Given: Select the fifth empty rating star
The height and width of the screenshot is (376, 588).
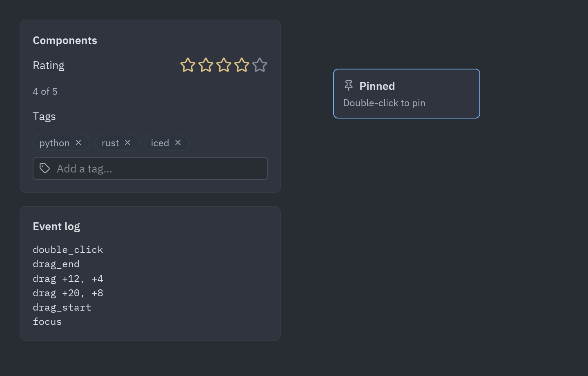Looking at the screenshot, I should tap(260, 65).
